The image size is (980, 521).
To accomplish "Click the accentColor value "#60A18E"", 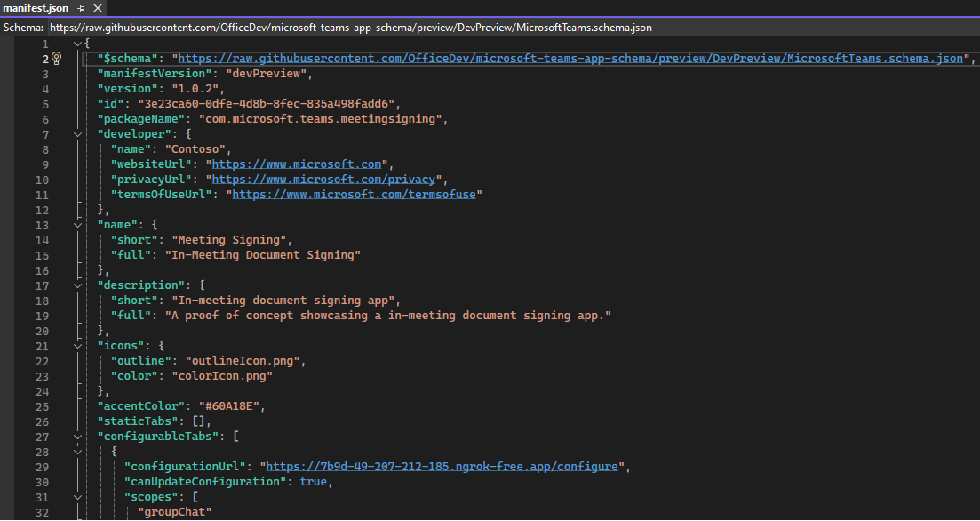I will 228,406.
